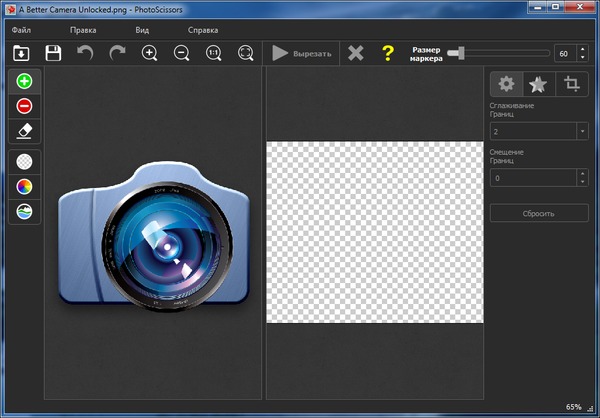600x418 pixels.
Task: Open the Справка menu
Action: (x=203, y=30)
